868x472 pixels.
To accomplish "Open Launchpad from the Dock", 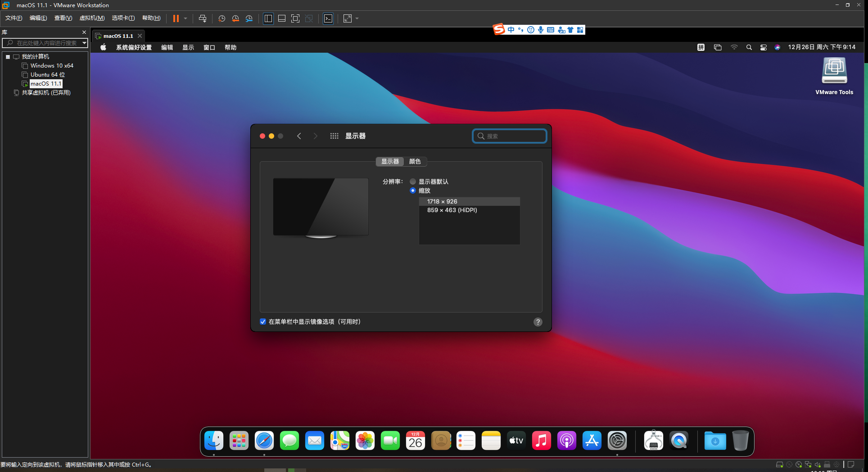I will [x=239, y=441].
